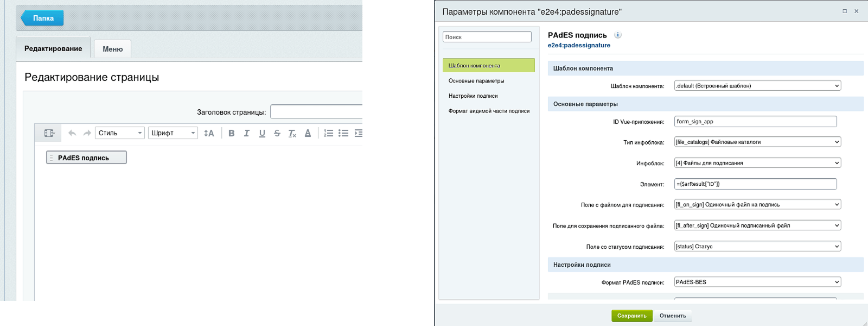
Task: Select Шаблон компонента in the sidebar
Action: coord(489,65)
